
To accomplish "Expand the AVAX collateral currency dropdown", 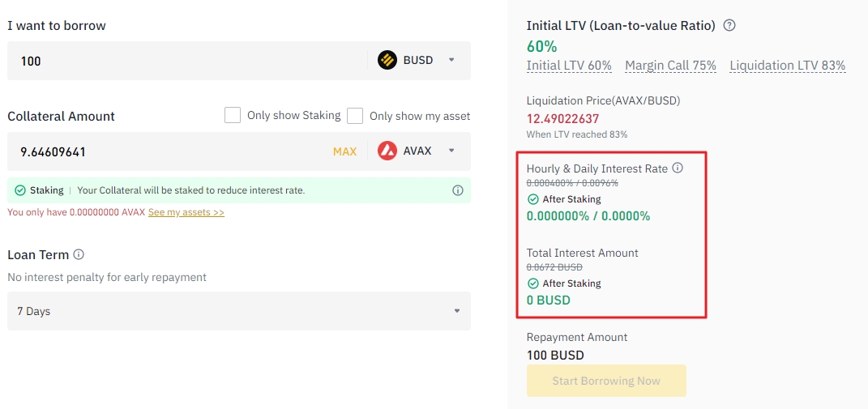I will (451, 151).
